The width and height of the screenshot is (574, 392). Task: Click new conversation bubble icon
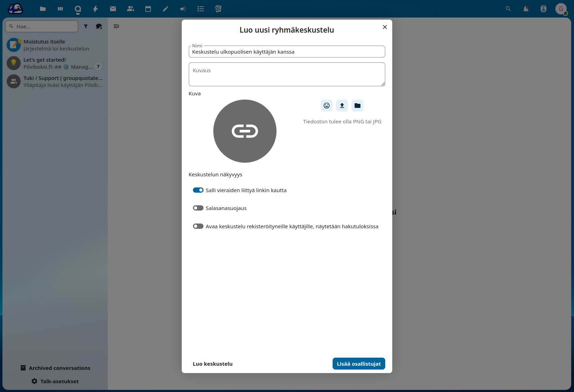coord(99,26)
